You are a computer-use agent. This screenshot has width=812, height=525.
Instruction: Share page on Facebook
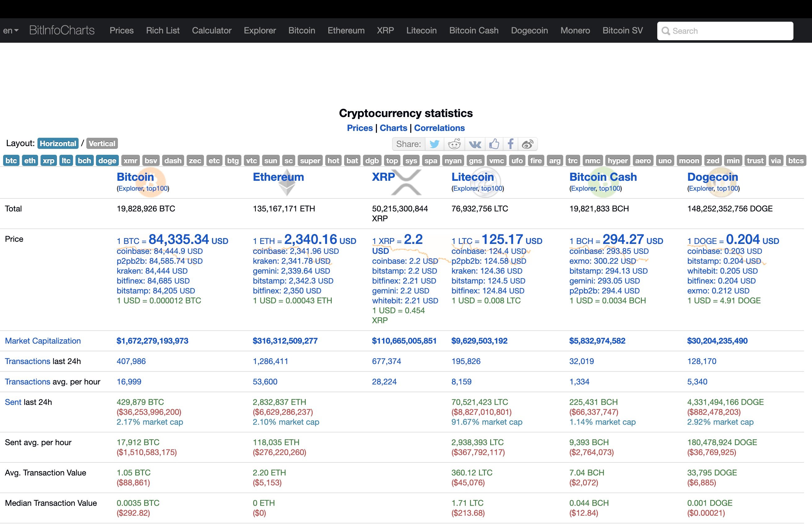510,144
